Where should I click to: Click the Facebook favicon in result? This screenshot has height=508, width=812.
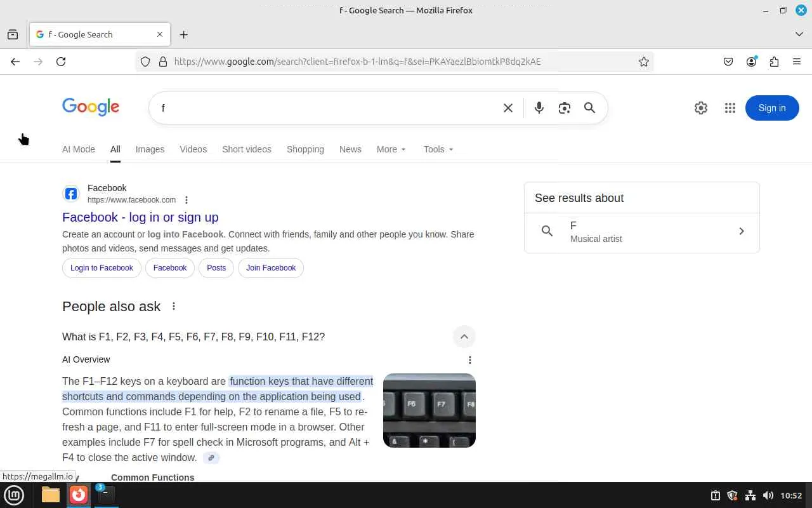[71, 194]
